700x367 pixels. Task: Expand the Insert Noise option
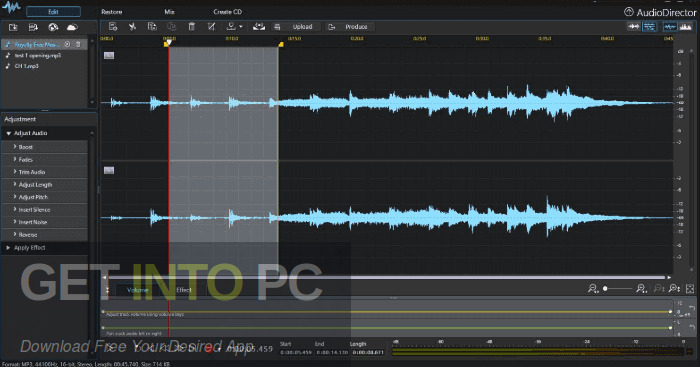pyautogui.click(x=44, y=222)
